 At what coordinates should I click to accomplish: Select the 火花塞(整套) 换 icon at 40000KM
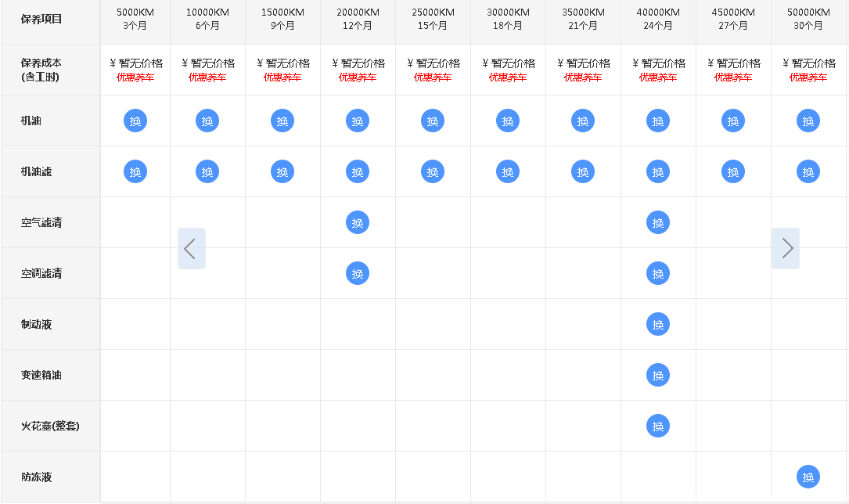click(x=658, y=426)
